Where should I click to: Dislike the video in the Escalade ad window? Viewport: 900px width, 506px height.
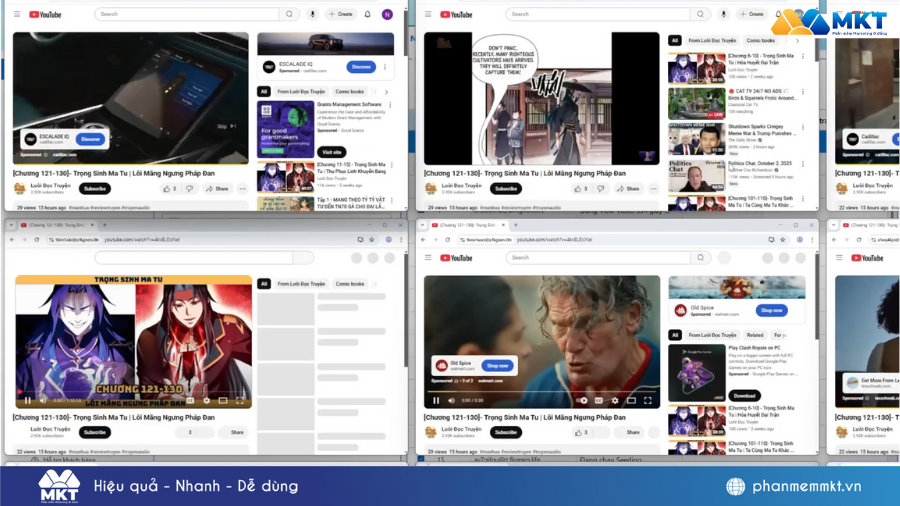click(189, 188)
